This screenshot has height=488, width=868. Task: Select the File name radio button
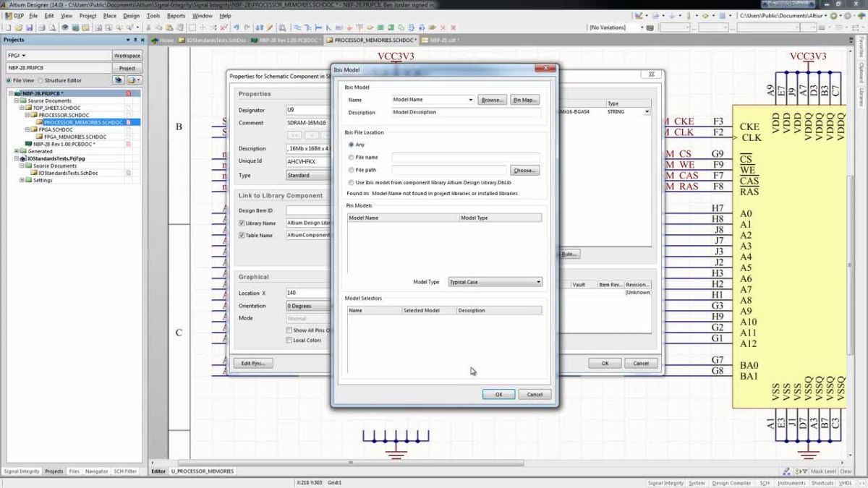click(x=352, y=157)
